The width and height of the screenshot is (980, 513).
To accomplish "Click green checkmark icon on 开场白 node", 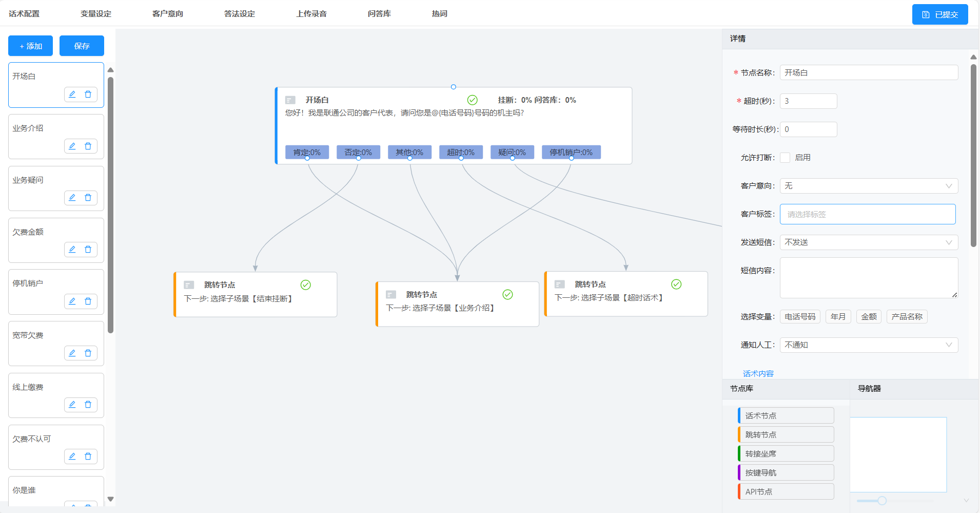I will click(x=472, y=100).
